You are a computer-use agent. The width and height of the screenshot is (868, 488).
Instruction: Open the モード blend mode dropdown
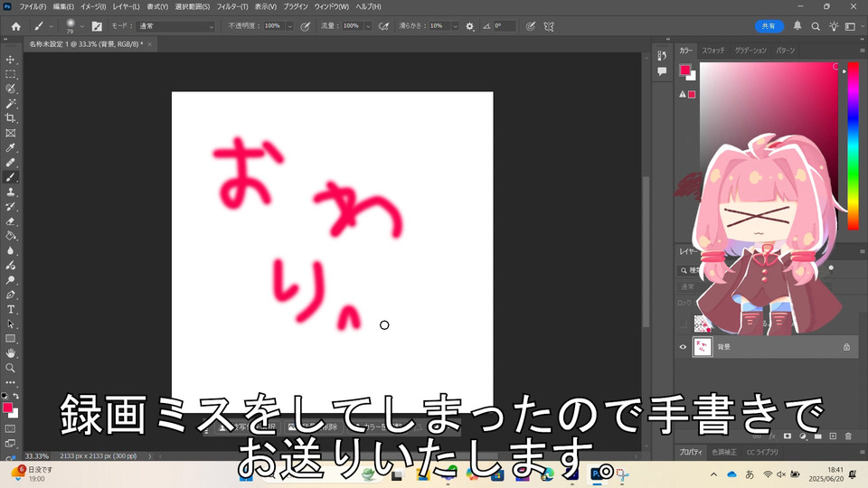pos(176,26)
